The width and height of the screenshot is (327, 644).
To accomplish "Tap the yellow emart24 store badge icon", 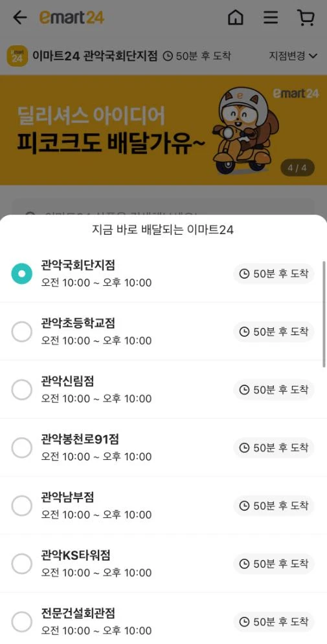I will [17, 56].
